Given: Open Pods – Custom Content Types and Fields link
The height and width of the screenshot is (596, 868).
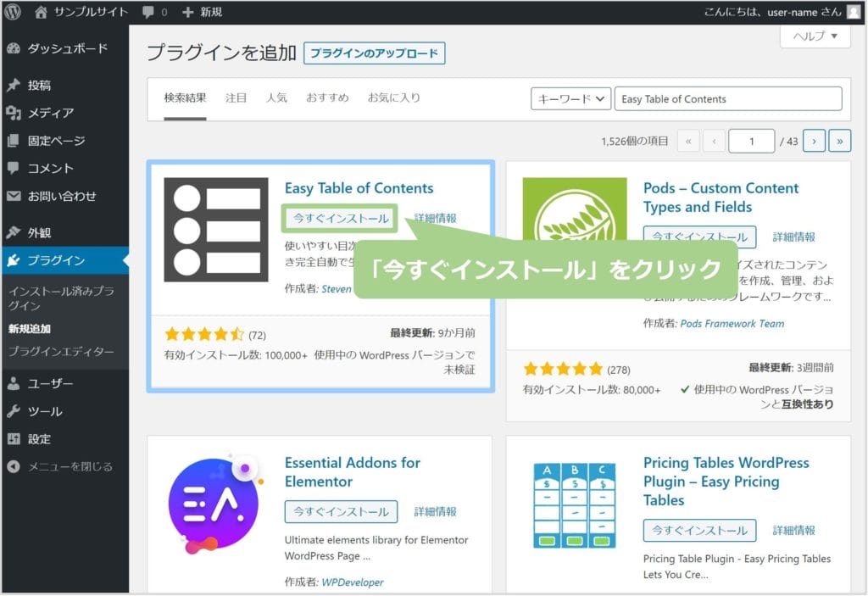Looking at the screenshot, I should coord(721,198).
